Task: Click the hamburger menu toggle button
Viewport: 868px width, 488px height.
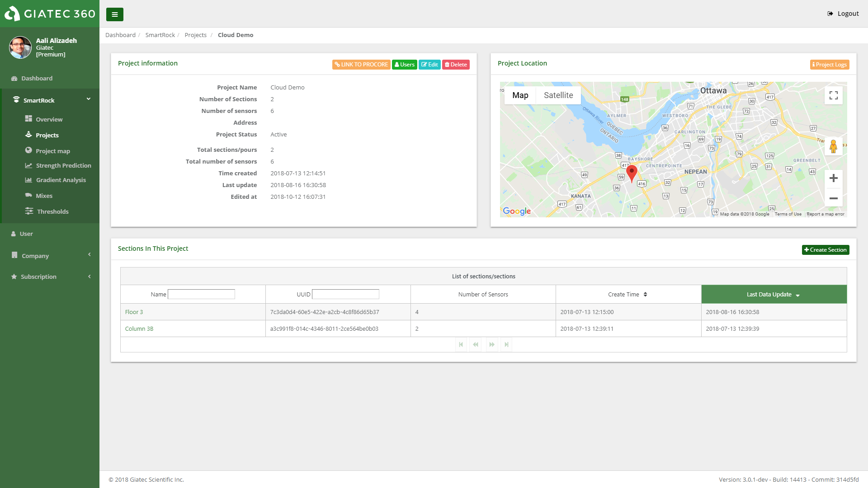Action: click(x=115, y=14)
